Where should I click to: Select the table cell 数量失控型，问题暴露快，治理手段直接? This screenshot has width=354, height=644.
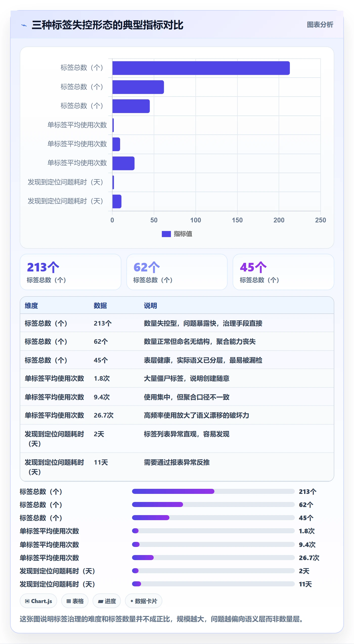pos(203,323)
